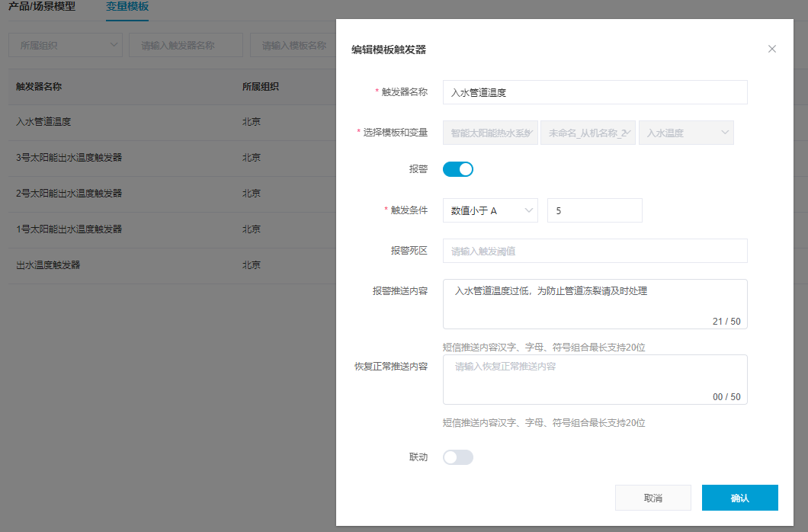808x532 pixels.
Task: Expand the 所属组织 filter dropdown
Action: [x=65, y=45]
